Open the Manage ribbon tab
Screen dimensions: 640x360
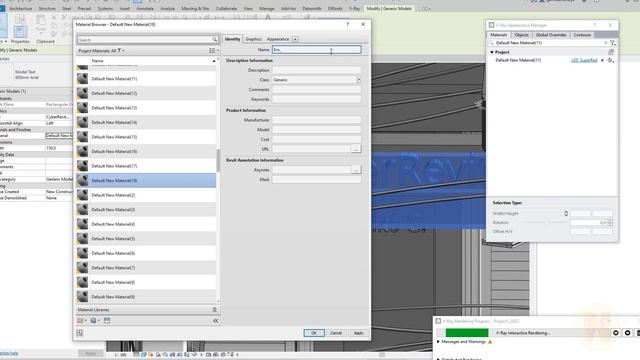(x=267, y=8)
